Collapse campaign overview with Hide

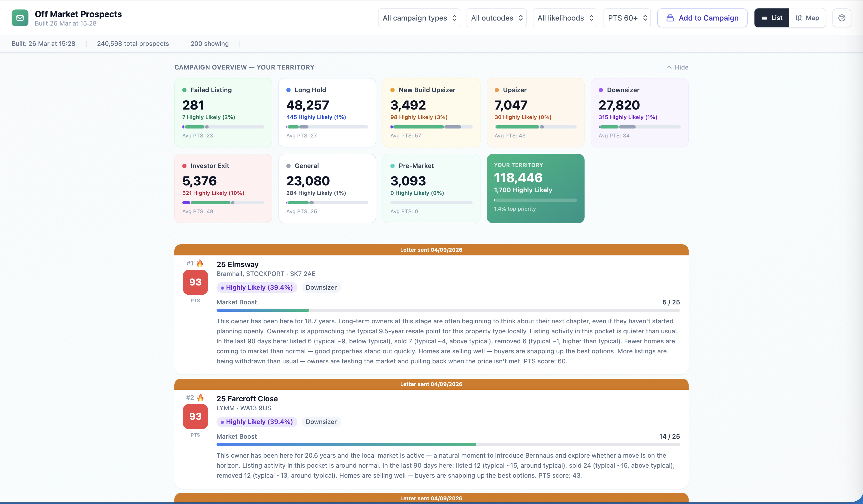pyautogui.click(x=677, y=67)
